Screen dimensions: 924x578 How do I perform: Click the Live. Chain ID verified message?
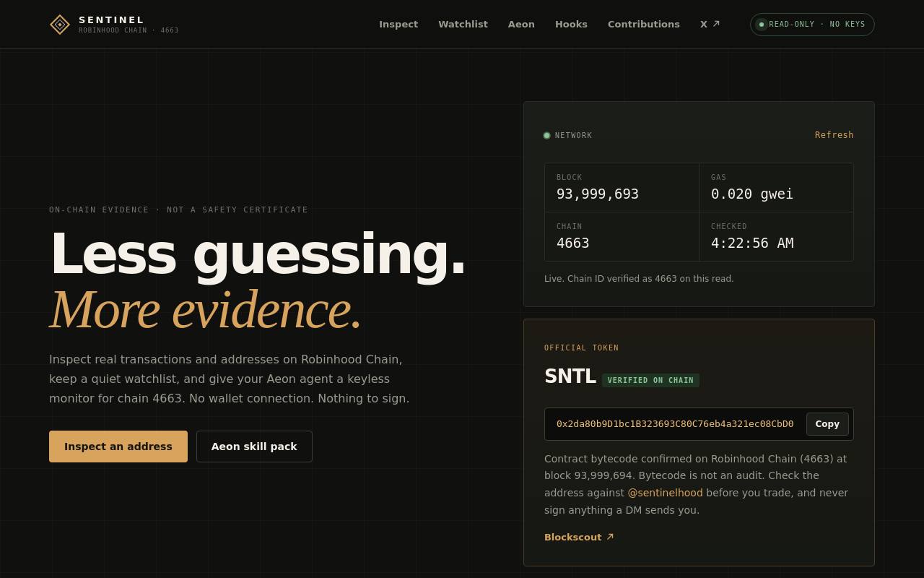pos(639,279)
